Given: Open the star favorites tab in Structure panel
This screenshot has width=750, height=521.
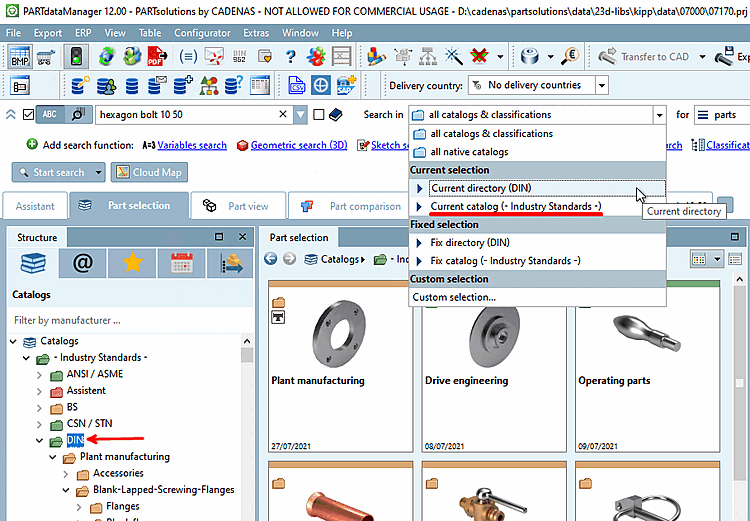Looking at the screenshot, I should click(x=132, y=263).
